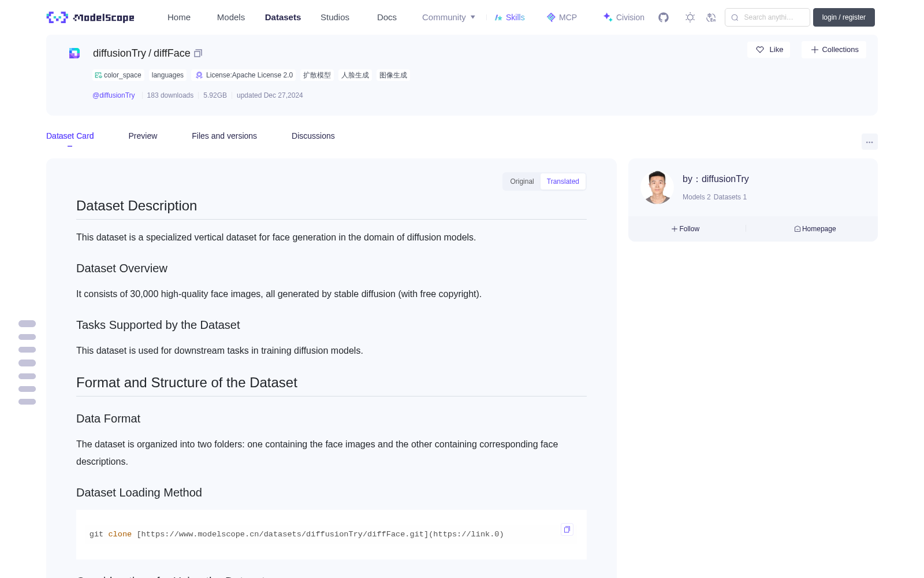Copy the git clone code block
This screenshot has width=924, height=578.
[x=567, y=529]
